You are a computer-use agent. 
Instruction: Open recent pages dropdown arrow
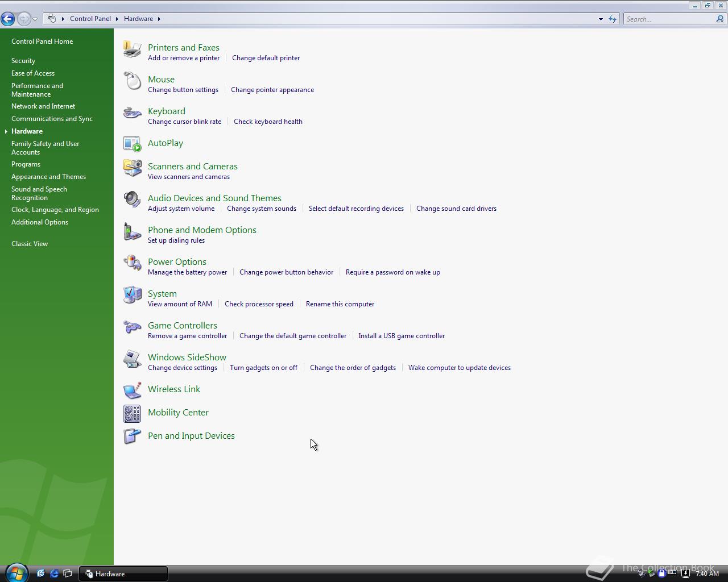[35, 19]
